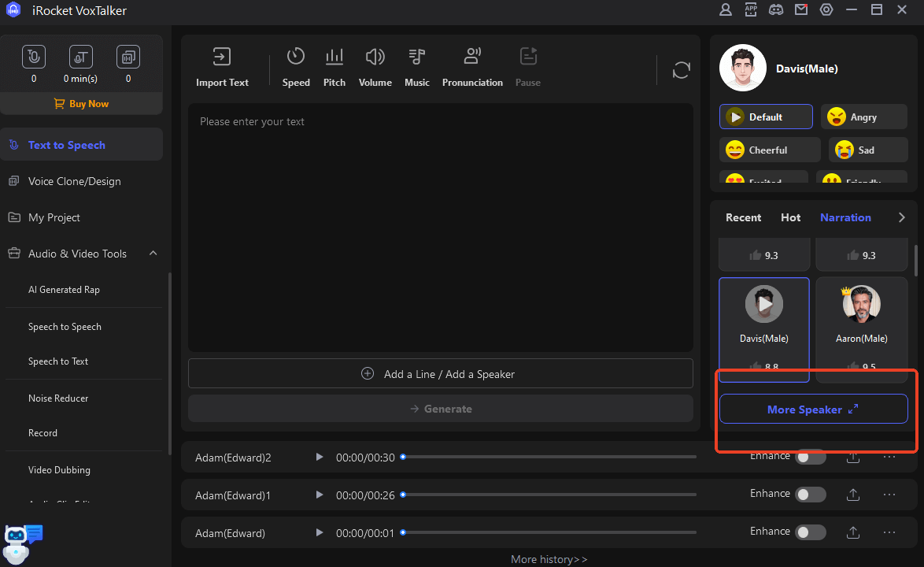Toggle Enhance for Adam(Edward)
924x567 pixels.
pos(810,533)
